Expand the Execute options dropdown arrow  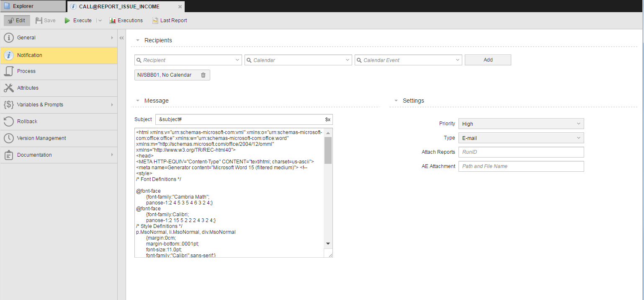(x=100, y=21)
